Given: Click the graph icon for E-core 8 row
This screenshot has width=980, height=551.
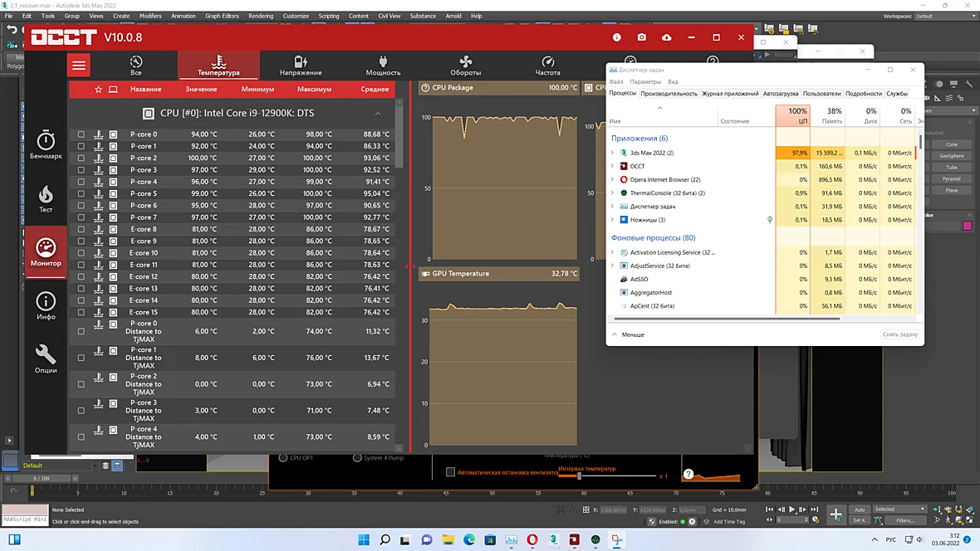Looking at the screenshot, I should (x=99, y=229).
